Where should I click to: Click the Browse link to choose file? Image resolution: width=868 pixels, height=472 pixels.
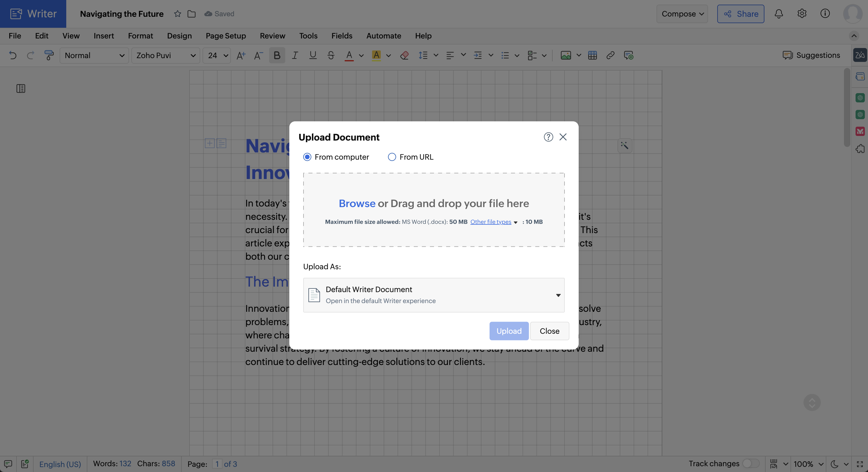(x=356, y=204)
